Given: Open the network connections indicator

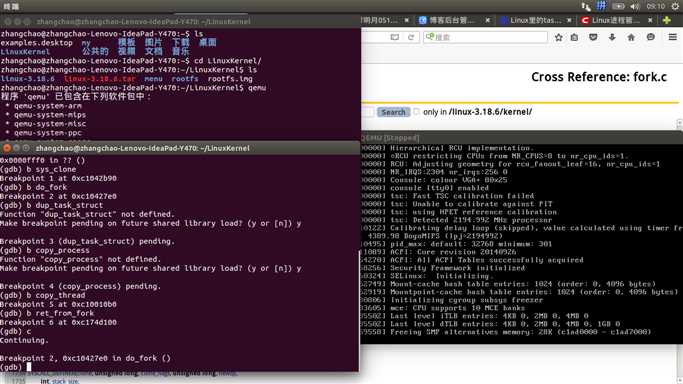Looking at the screenshot, I should point(586,6).
